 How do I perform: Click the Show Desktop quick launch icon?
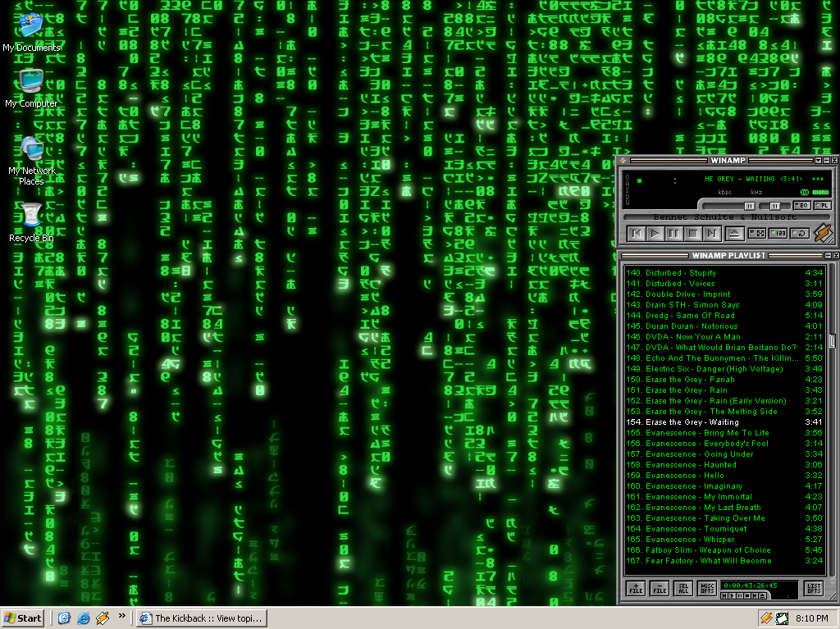coord(64,618)
